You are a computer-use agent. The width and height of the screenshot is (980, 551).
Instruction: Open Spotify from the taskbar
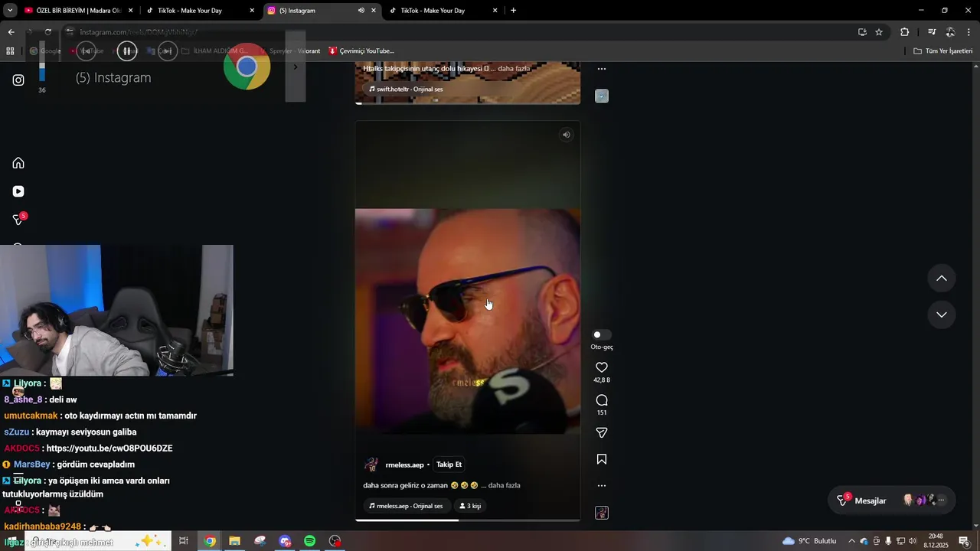pyautogui.click(x=309, y=541)
